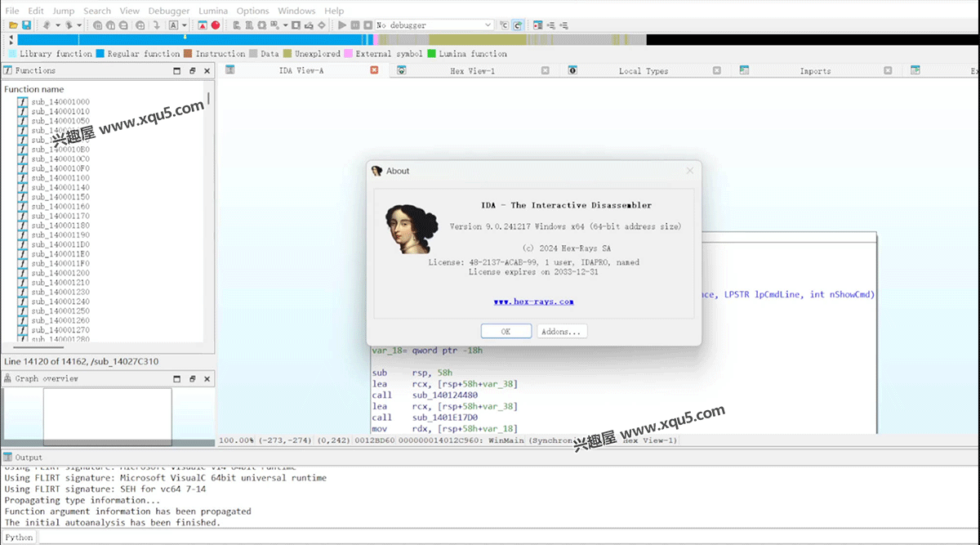Select the IDA View-A tab
Image resolution: width=980 pixels, height=545 pixels.
click(x=301, y=71)
